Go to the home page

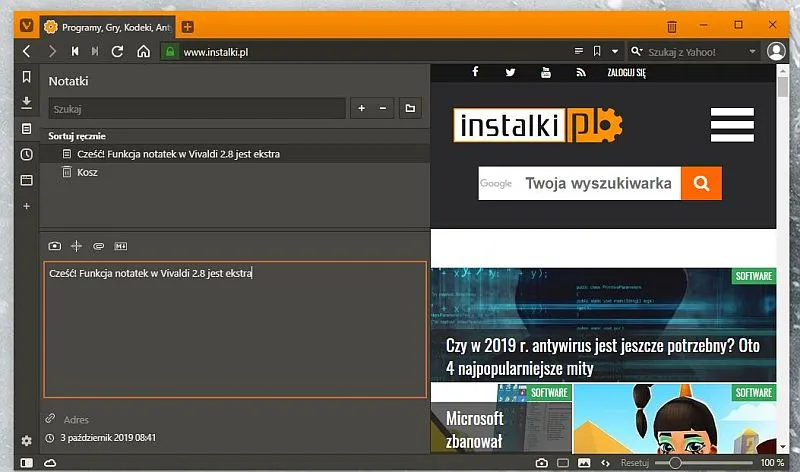(x=144, y=52)
